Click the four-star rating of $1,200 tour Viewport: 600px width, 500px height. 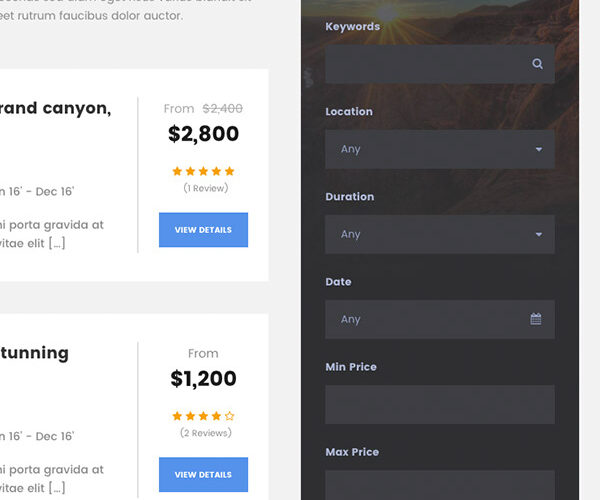pos(203,416)
